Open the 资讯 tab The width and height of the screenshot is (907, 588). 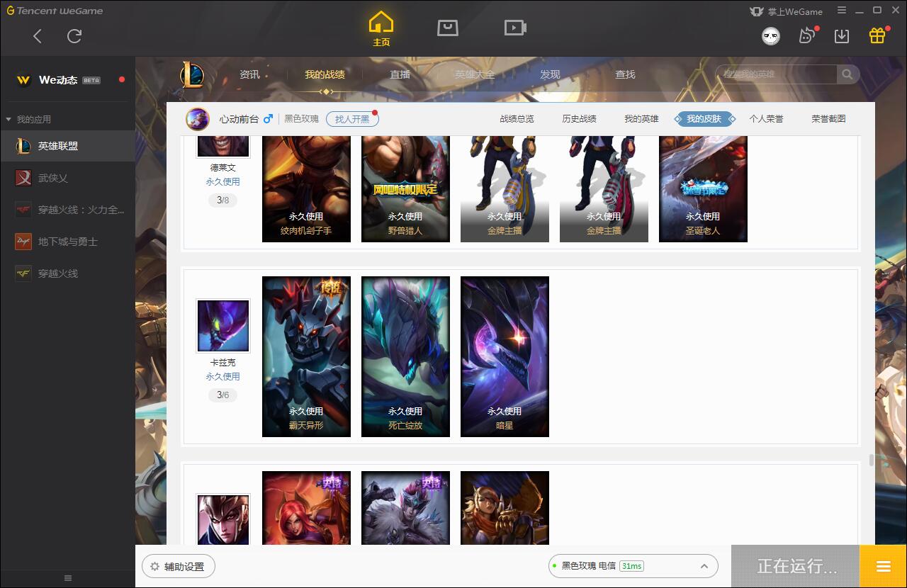[x=249, y=74]
